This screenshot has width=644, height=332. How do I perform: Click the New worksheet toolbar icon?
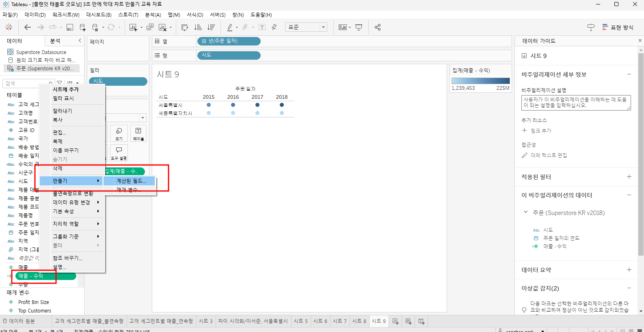pyautogui.click(x=133, y=27)
